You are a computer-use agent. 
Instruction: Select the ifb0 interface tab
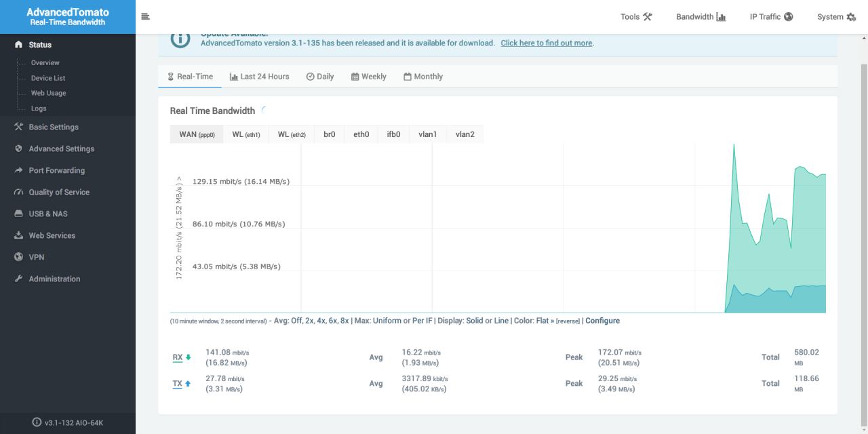[x=394, y=134]
